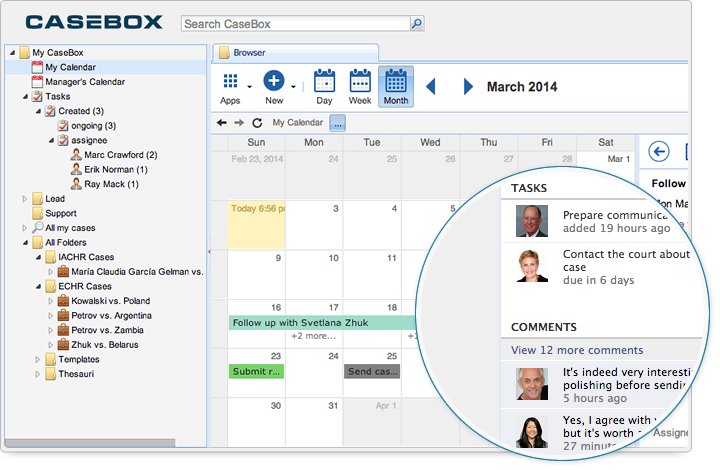720x470 pixels.
Task: Select IACHR Cases folder
Action: (86, 257)
